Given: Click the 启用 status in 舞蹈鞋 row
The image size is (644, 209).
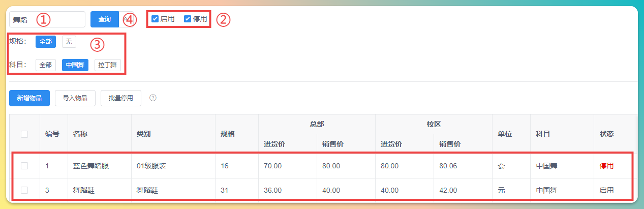Looking at the screenshot, I should tap(606, 190).
